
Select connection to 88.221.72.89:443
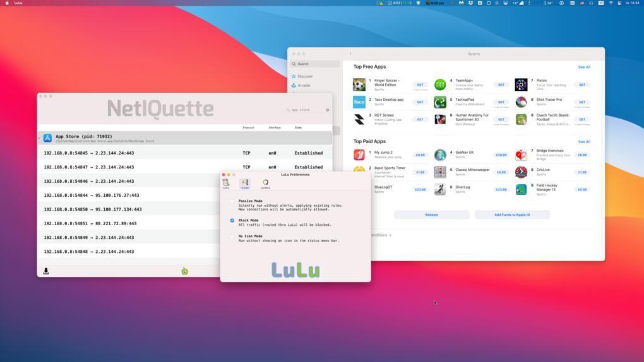[129, 223]
